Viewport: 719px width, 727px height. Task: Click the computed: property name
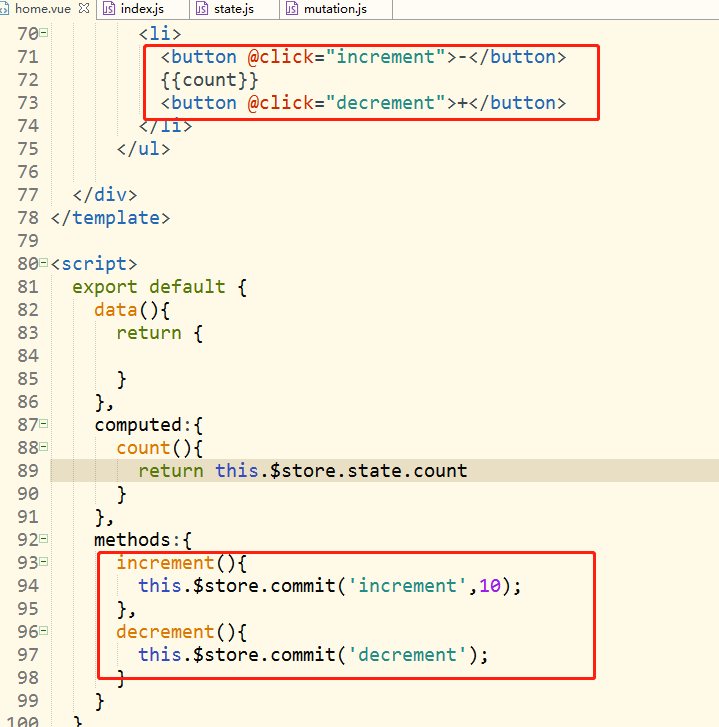pos(143,425)
